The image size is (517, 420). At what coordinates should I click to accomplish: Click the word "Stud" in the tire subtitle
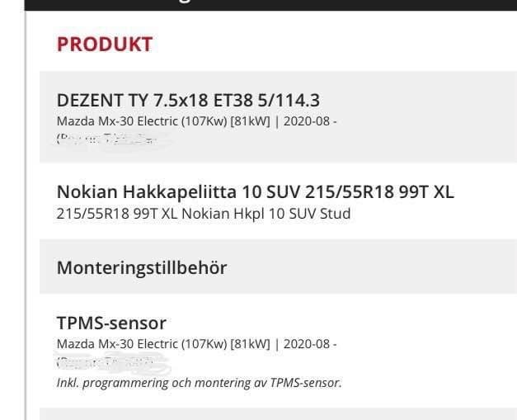click(336, 214)
